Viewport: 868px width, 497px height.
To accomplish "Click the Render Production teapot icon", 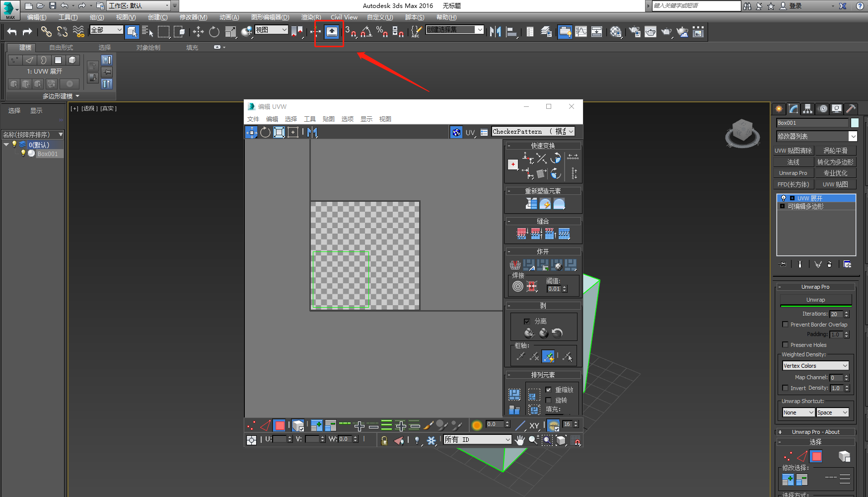I will click(666, 32).
